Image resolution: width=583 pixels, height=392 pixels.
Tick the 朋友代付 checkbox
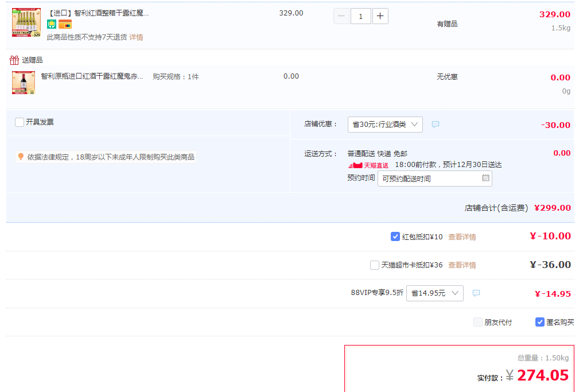478,322
